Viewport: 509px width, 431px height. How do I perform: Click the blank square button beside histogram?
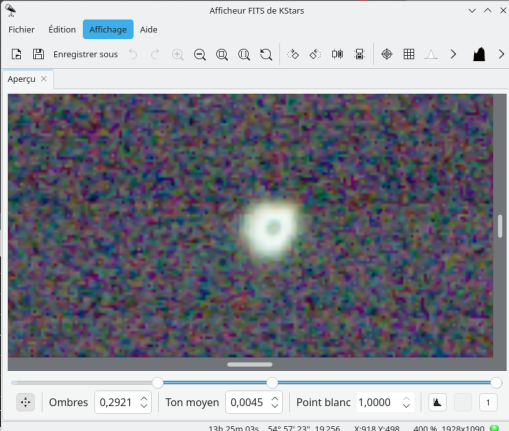(x=463, y=402)
